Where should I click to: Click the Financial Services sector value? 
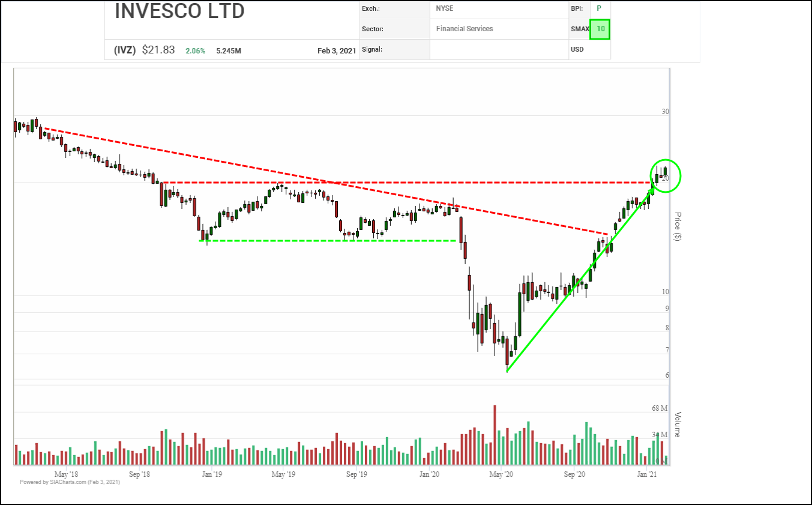coord(465,28)
